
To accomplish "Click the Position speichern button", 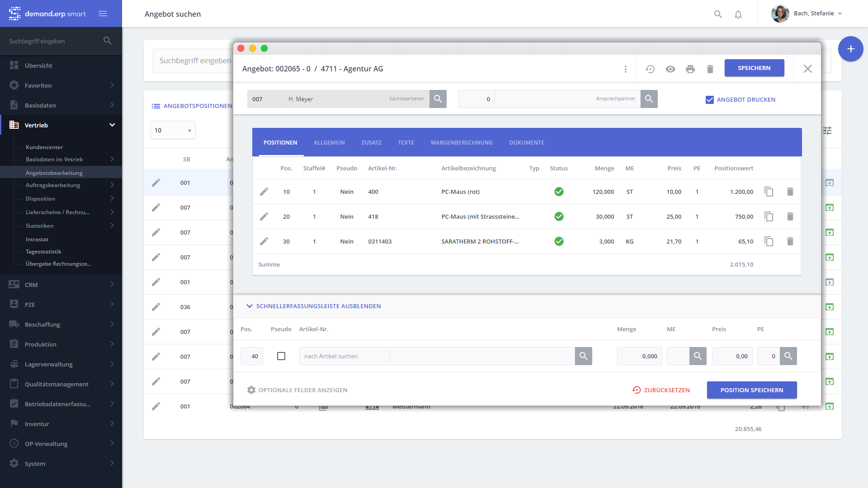I will point(751,390).
